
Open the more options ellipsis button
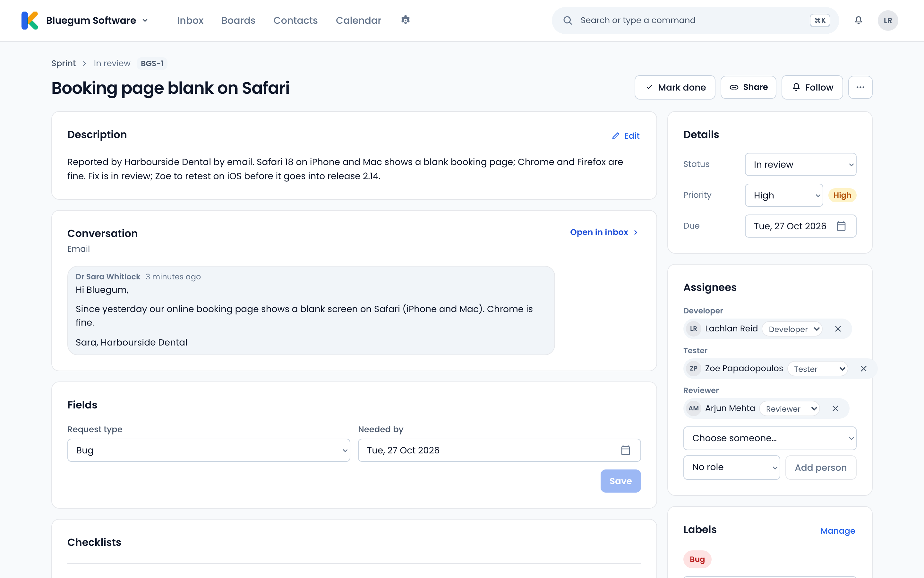click(860, 87)
